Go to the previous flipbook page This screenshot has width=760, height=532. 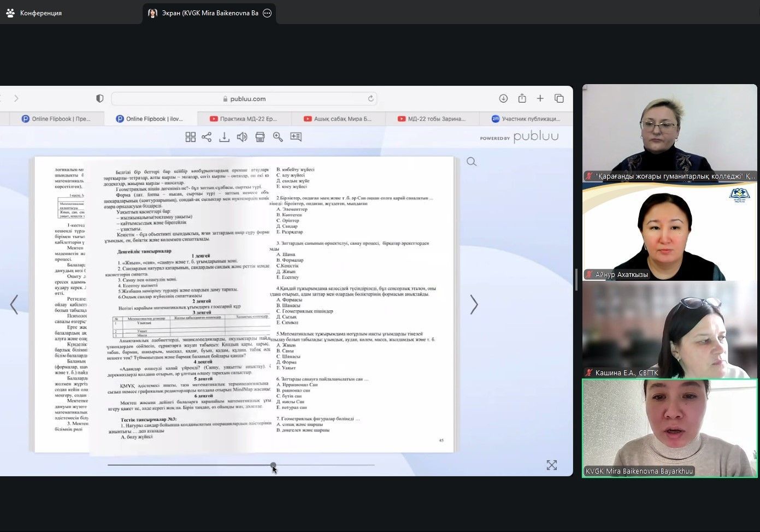click(x=14, y=305)
